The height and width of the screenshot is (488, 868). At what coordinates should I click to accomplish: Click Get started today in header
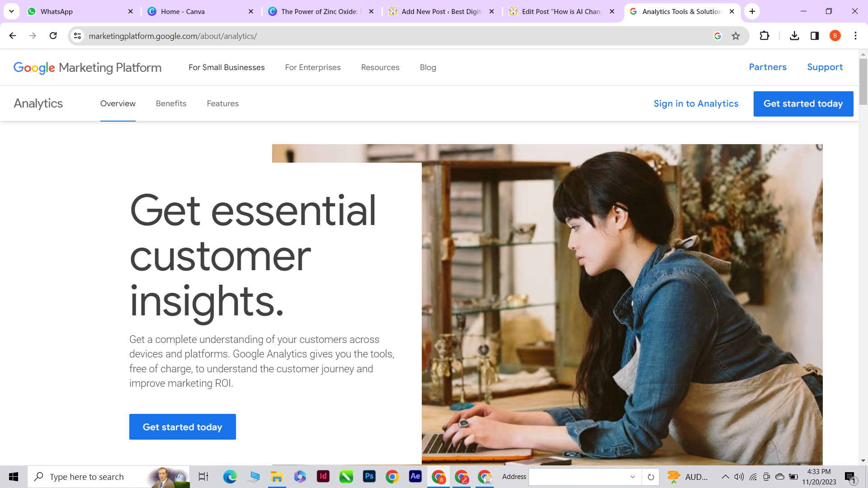click(803, 104)
